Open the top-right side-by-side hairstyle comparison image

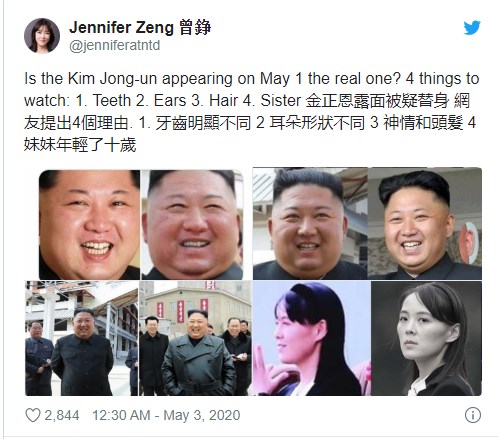[367, 223]
